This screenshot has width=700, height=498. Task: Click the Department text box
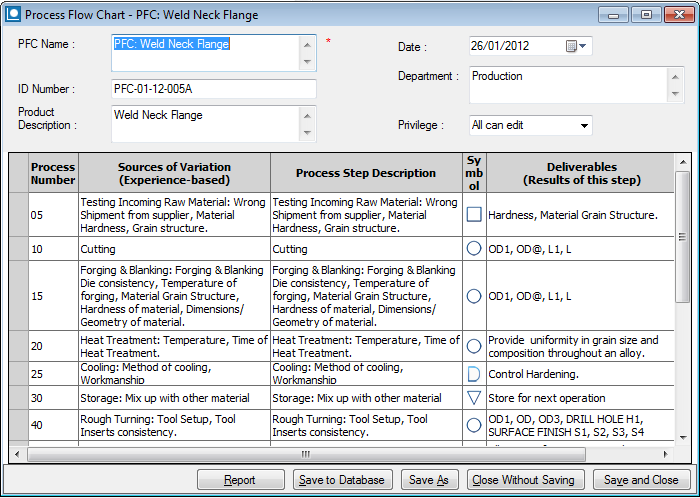(x=568, y=84)
